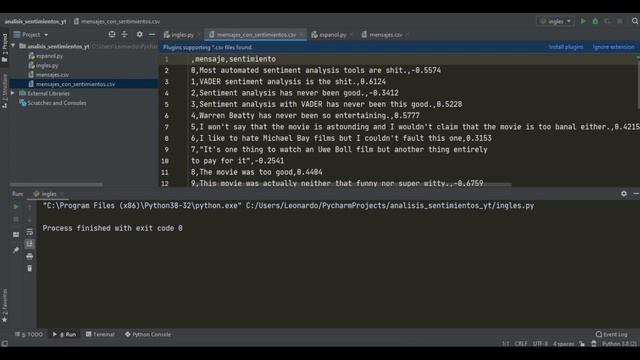The width and height of the screenshot is (640, 360).
Task: Click the collapse all icon in Project panel
Action: click(x=124, y=35)
